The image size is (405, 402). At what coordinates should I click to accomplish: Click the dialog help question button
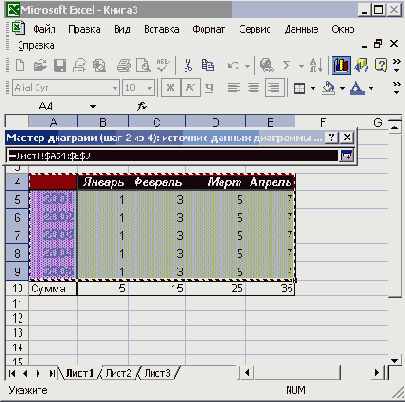click(x=332, y=137)
